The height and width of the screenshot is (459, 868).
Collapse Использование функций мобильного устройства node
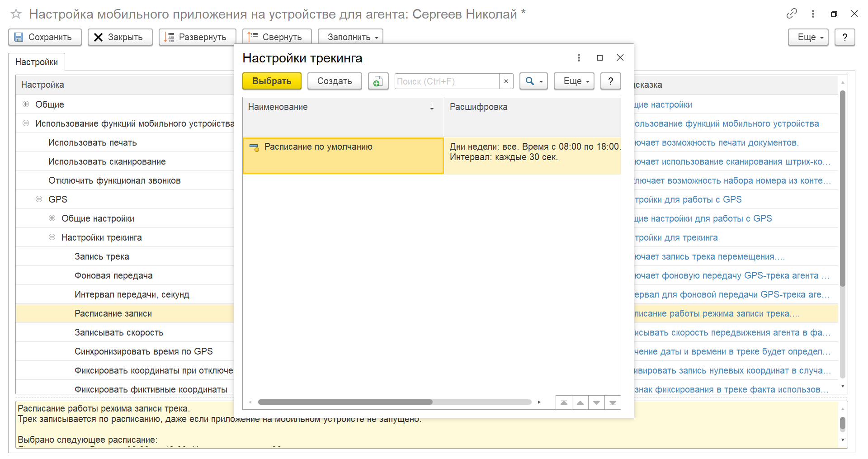(x=26, y=123)
